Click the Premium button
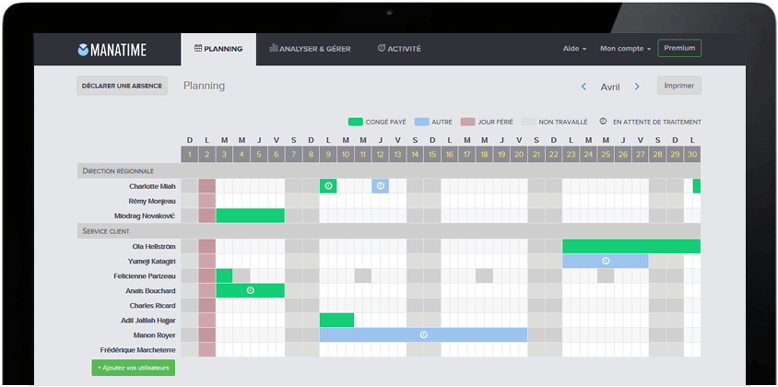This screenshot has width=778, height=387. [679, 48]
